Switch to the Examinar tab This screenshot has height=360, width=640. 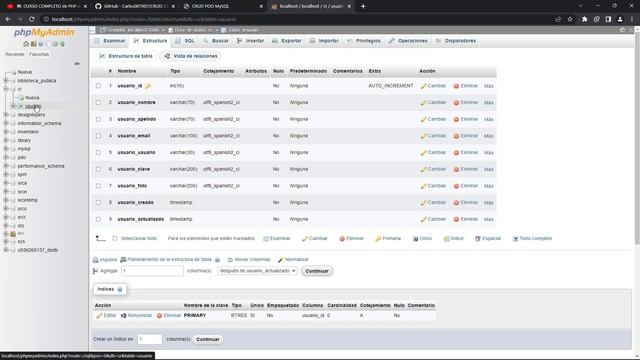click(110, 41)
